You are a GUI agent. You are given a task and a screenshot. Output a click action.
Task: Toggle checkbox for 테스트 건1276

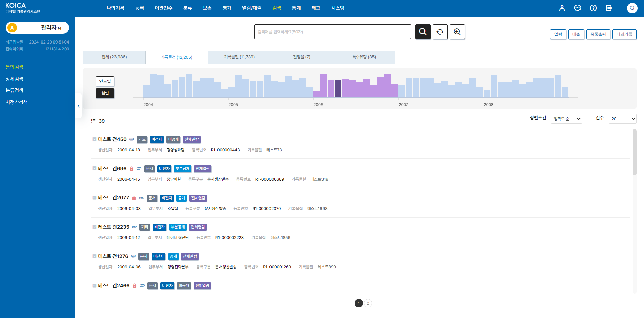point(94,256)
